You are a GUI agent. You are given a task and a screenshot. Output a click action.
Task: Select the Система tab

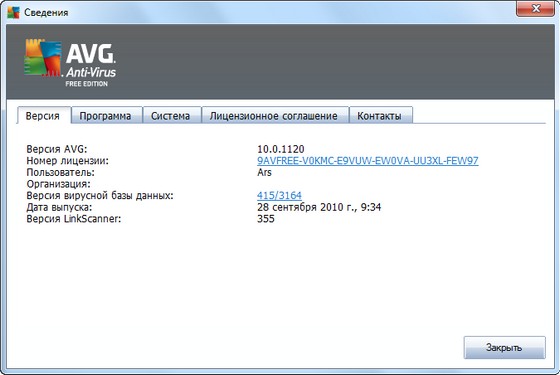tap(171, 116)
